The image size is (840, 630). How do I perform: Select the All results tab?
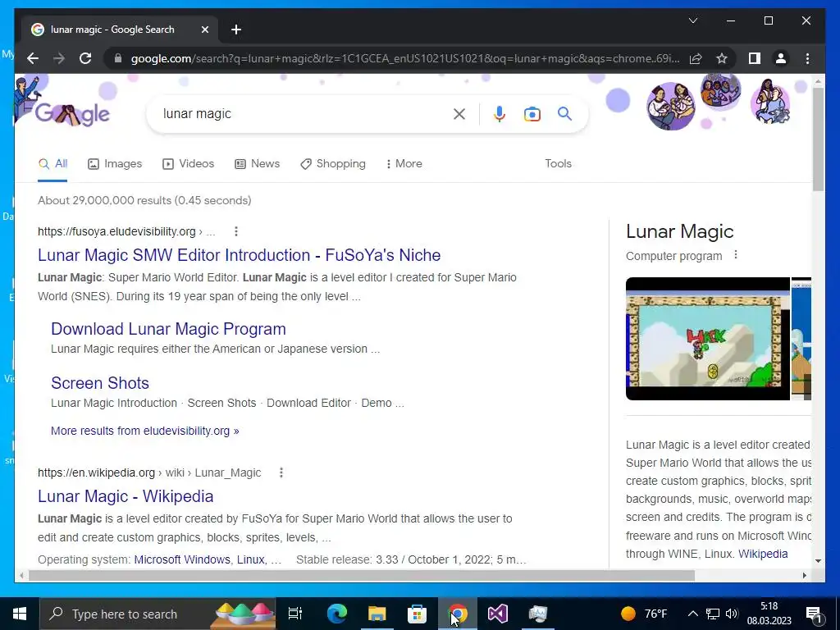(x=52, y=163)
